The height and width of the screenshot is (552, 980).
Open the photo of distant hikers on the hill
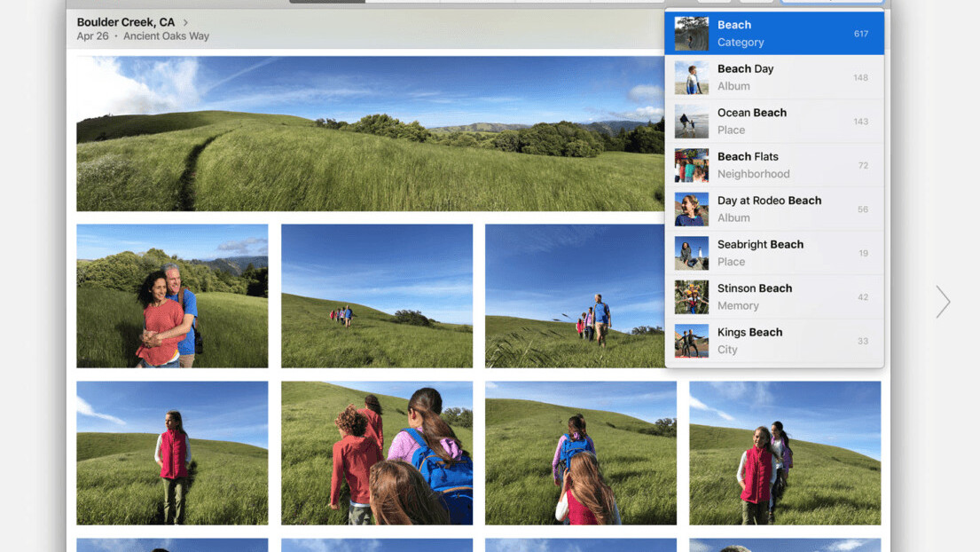point(377,296)
